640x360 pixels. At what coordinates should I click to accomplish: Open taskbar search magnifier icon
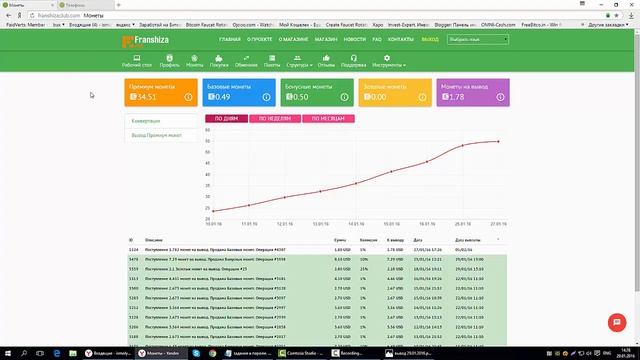click(24, 353)
